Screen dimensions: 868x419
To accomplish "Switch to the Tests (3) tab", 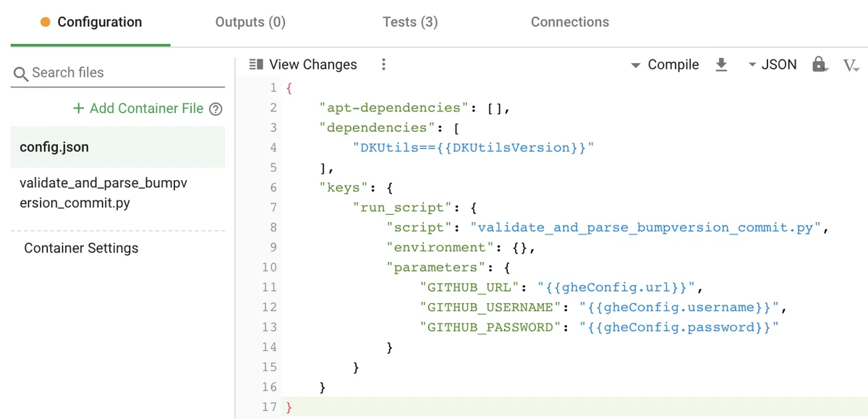I will coord(410,22).
